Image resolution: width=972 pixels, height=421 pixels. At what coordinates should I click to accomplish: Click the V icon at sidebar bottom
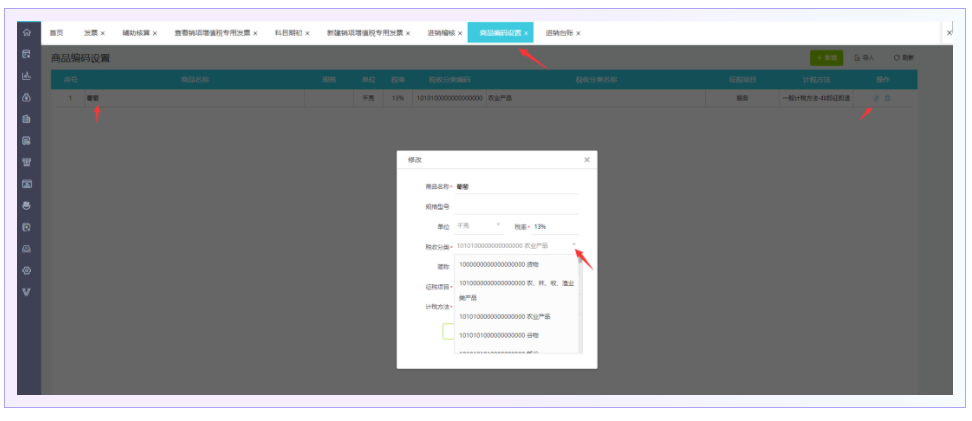[x=27, y=292]
